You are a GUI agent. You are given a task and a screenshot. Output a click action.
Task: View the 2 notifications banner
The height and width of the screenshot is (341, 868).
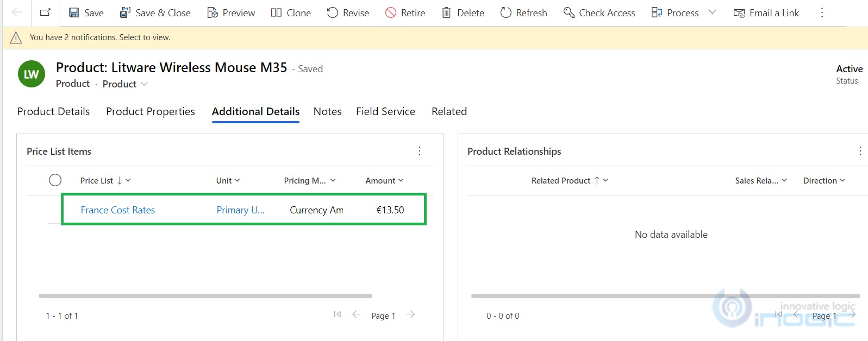click(x=435, y=37)
